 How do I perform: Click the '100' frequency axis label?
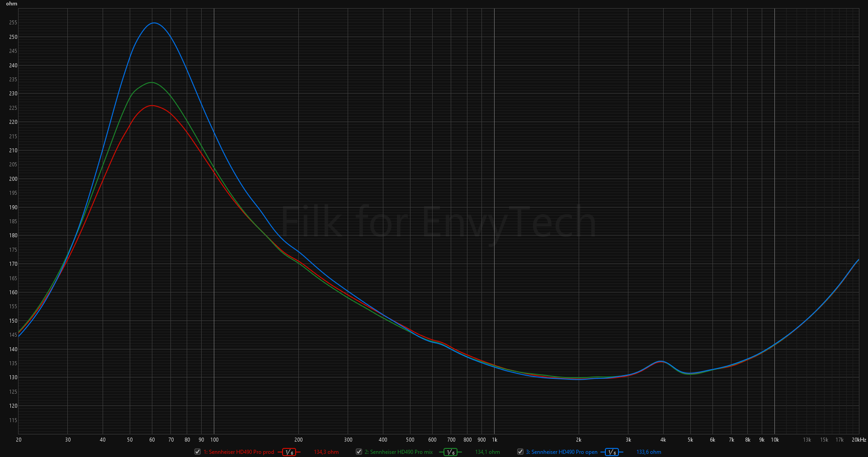pos(215,440)
